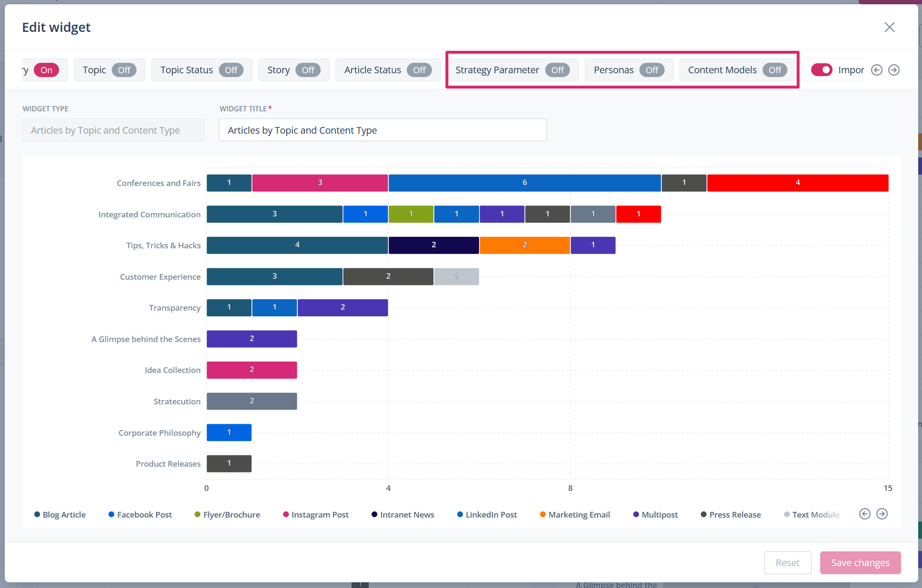Toggle Press Release legend marker

click(704, 514)
